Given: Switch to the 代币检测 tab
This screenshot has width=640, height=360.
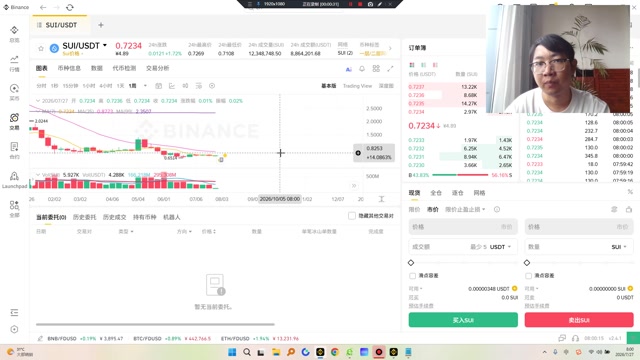Looking at the screenshot, I should tap(124, 68).
